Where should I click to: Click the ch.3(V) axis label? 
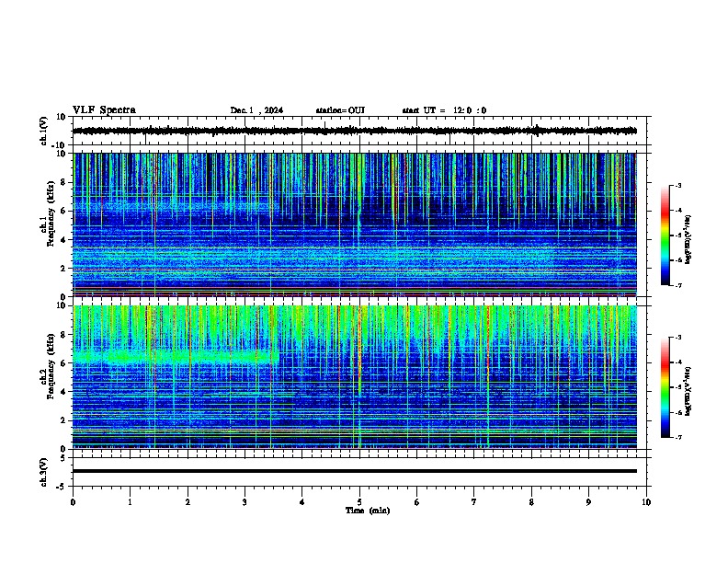44,472
